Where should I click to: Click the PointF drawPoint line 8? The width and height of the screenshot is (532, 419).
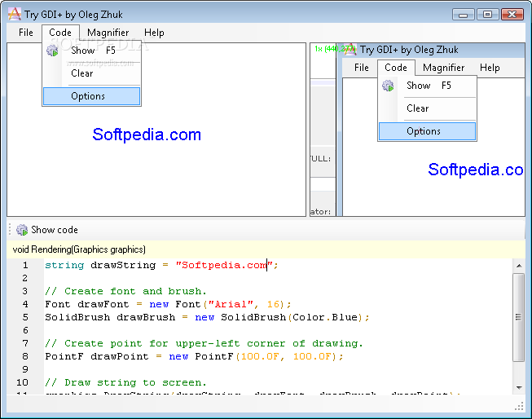coord(195,356)
